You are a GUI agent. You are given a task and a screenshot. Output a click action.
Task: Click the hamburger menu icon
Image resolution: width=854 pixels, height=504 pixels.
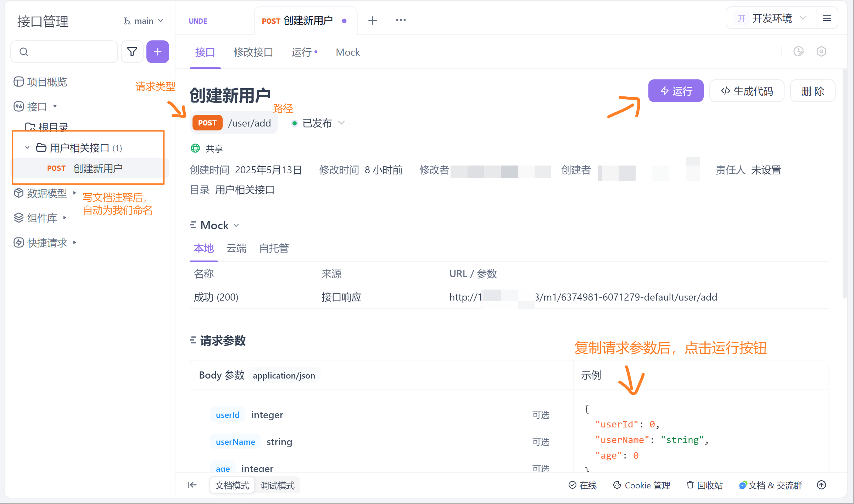(827, 18)
